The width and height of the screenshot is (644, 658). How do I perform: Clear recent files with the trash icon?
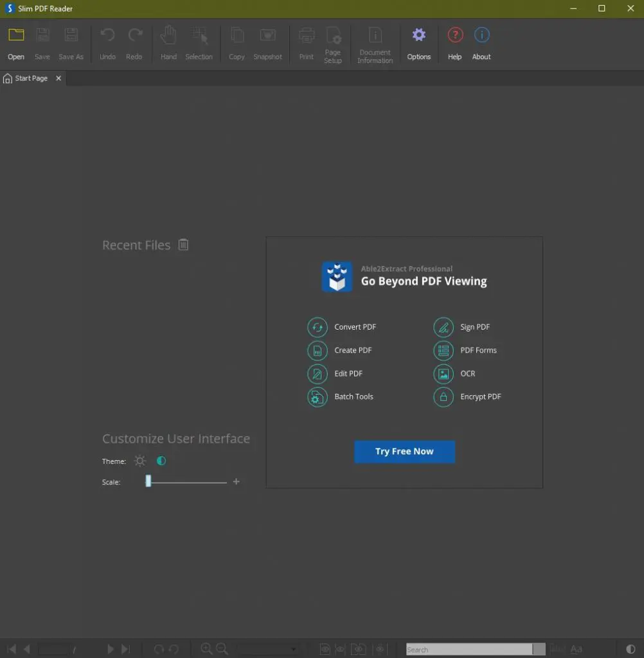(x=183, y=245)
